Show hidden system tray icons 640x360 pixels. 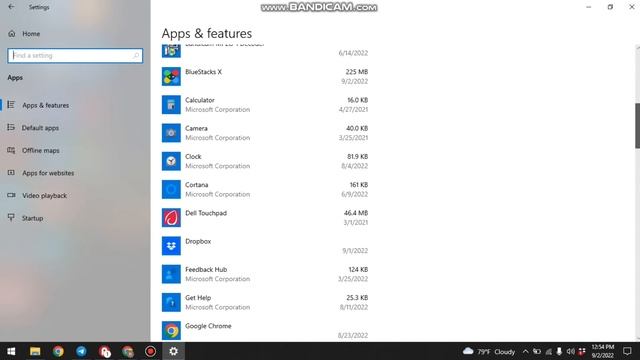(x=526, y=351)
